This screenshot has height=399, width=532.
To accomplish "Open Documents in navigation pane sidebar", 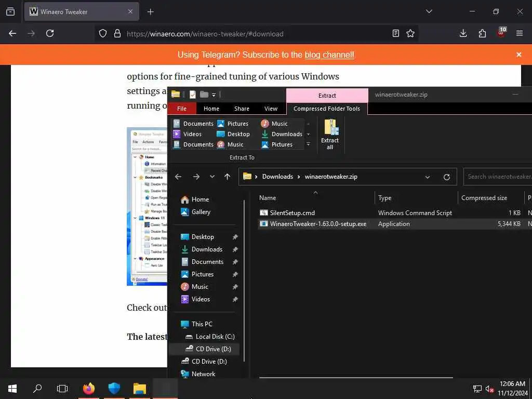I will (208, 262).
